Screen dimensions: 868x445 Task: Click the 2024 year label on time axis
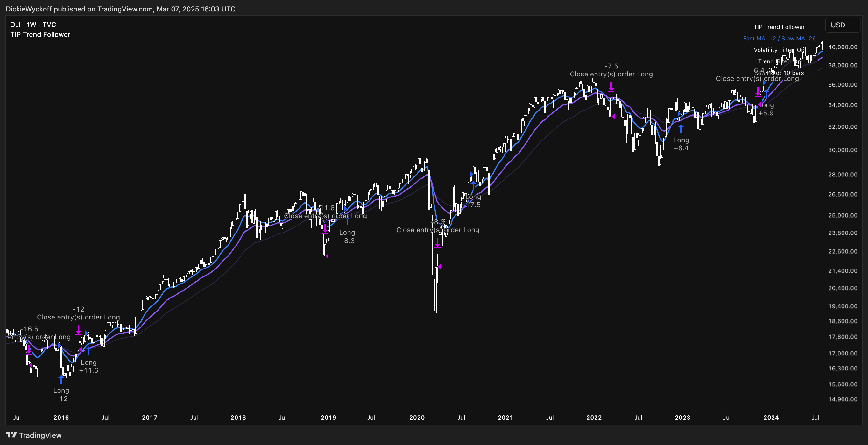771,417
